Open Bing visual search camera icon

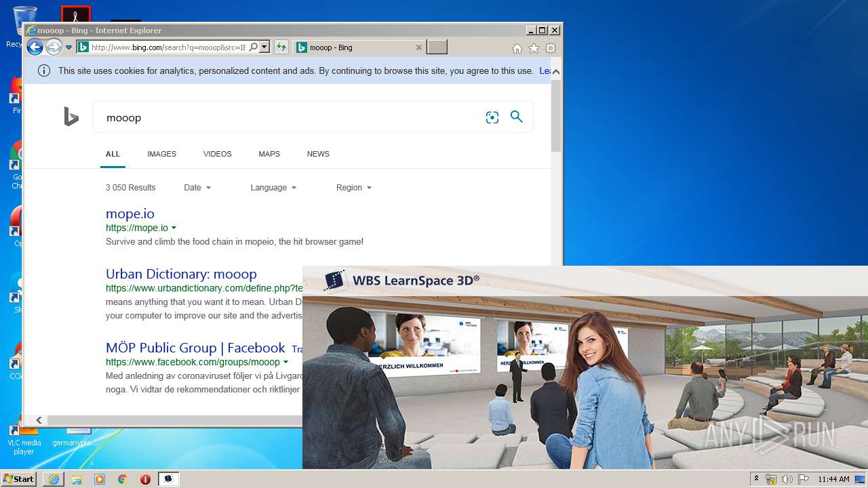click(492, 117)
